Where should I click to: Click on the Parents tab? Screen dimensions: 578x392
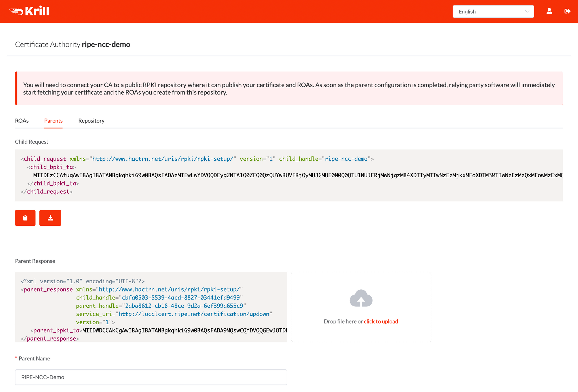tap(53, 121)
